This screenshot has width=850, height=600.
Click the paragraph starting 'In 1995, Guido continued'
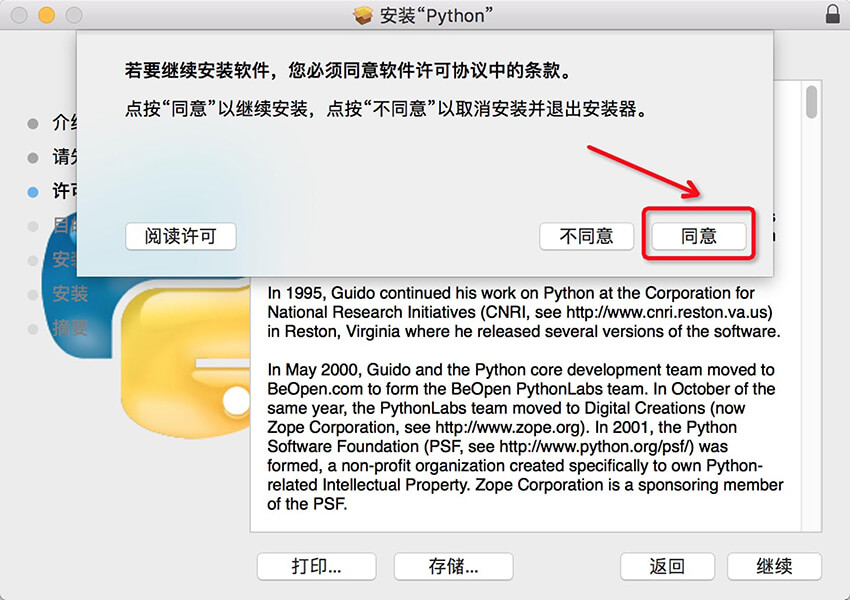click(524, 312)
